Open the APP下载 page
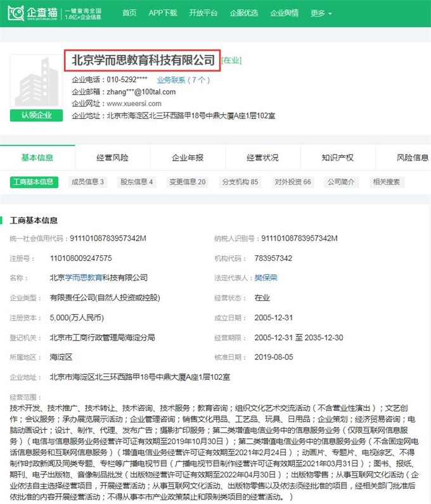 coord(162,13)
